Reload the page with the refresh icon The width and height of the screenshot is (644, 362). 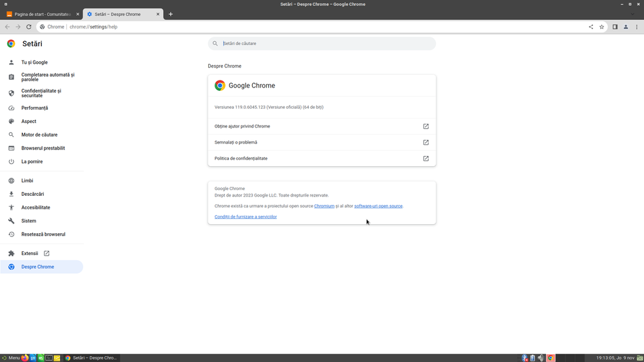(x=29, y=27)
